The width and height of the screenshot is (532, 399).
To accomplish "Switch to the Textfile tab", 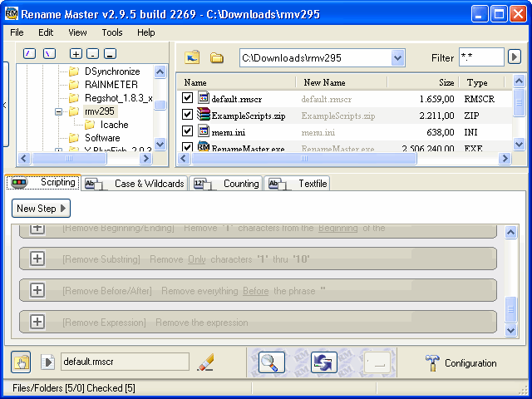I will point(297,184).
